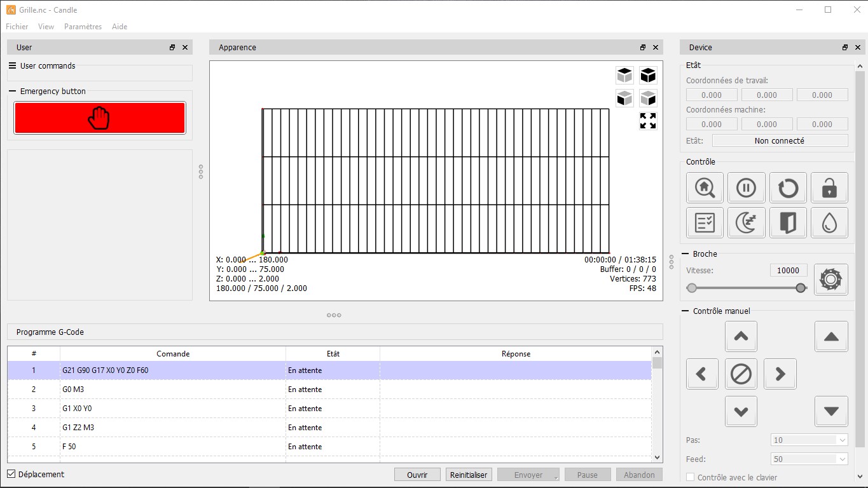Viewport: 868px width, 488px height.
Task: Click the Door icon in Contrôle
Action: [x=787, y=222]
